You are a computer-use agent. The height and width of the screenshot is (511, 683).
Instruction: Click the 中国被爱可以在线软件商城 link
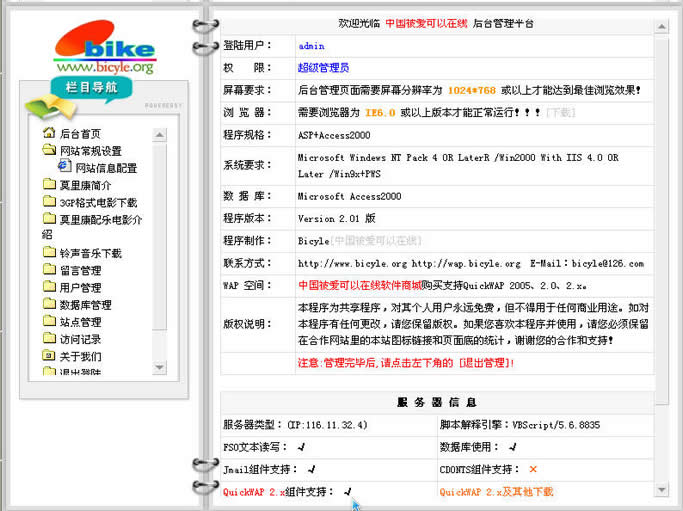point(360,286)
